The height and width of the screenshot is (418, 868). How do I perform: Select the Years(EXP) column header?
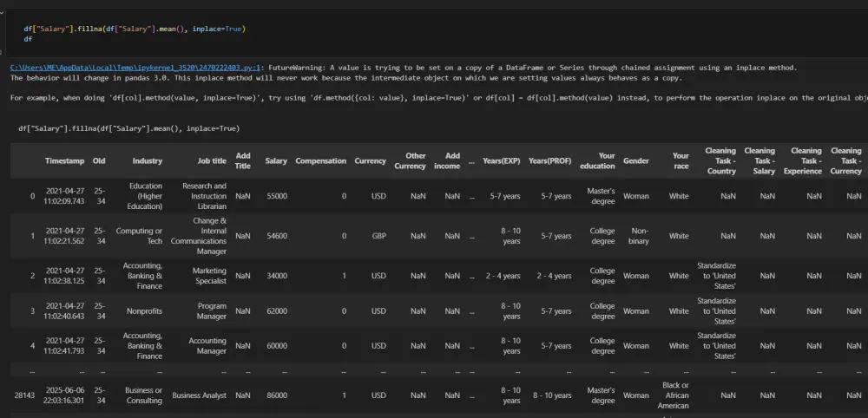[502, 161]
